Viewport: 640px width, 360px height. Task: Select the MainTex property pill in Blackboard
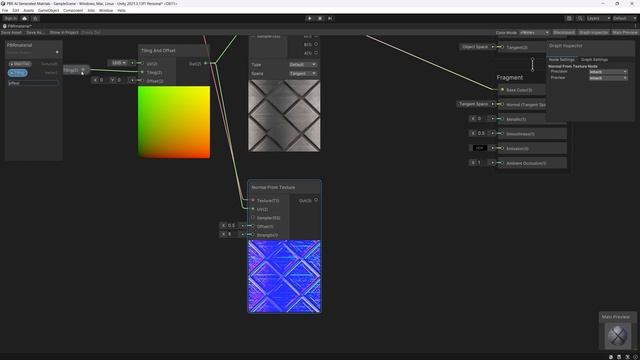coord(20,64)
